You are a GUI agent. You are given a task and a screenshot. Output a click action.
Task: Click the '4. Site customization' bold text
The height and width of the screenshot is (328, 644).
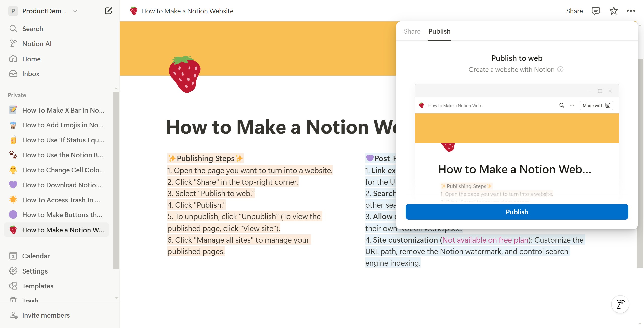click(x=402, y=240)
